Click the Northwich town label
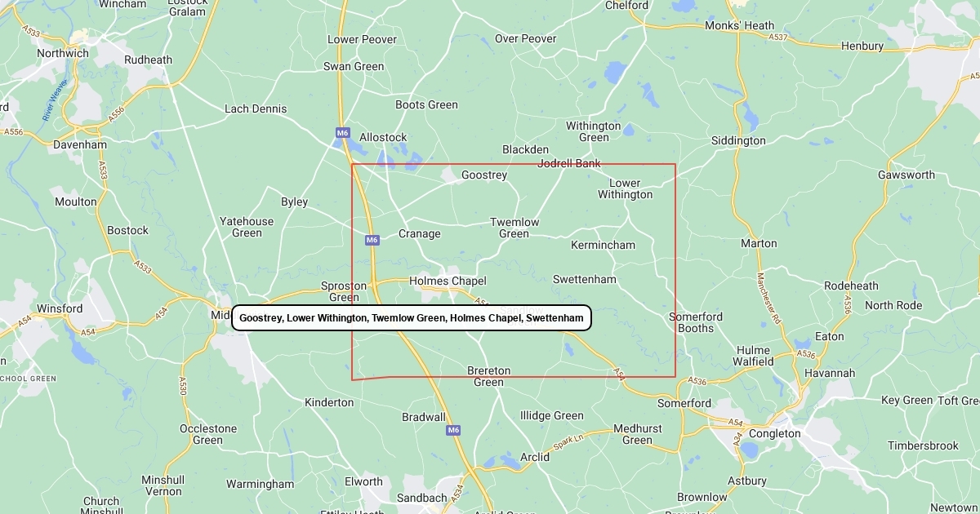The width and height of the screenshot is (980, 514). coord(63,53)
